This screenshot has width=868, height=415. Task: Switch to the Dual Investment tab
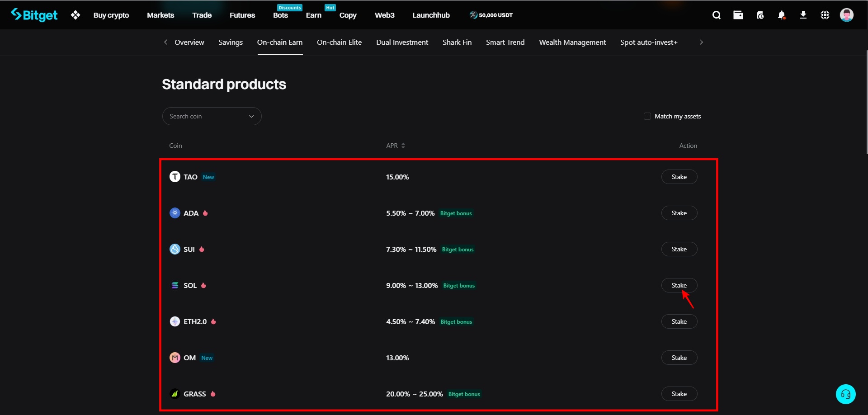click(402, 42)
